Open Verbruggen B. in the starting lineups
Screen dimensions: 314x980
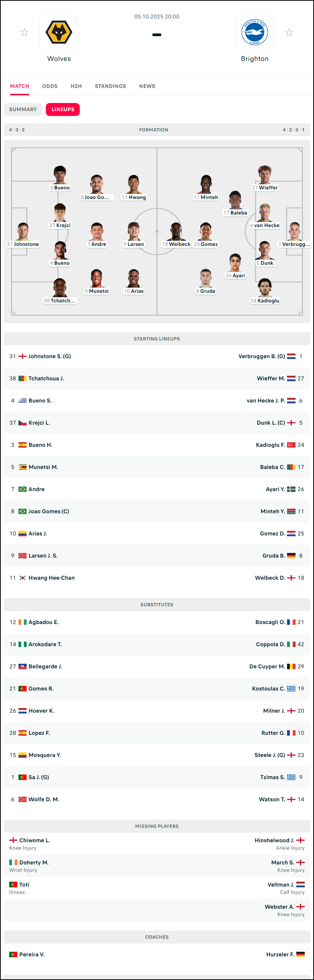pos(262,356)
